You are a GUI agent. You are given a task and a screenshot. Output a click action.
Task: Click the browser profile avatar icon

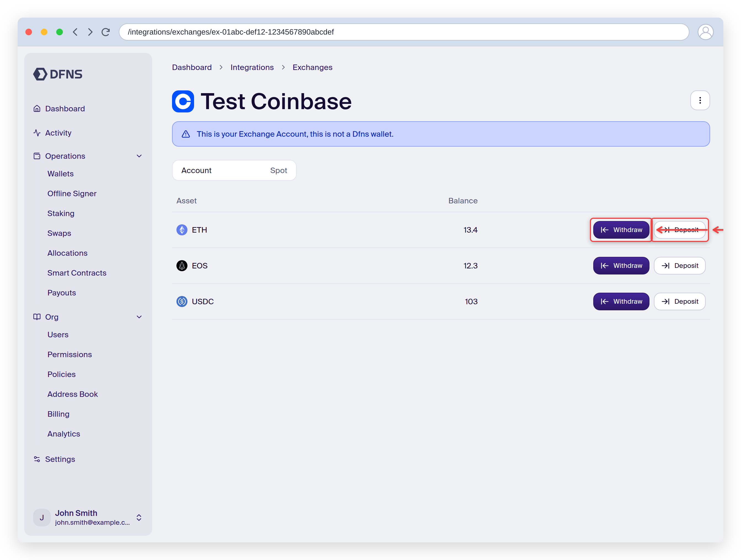click(705, 32)
